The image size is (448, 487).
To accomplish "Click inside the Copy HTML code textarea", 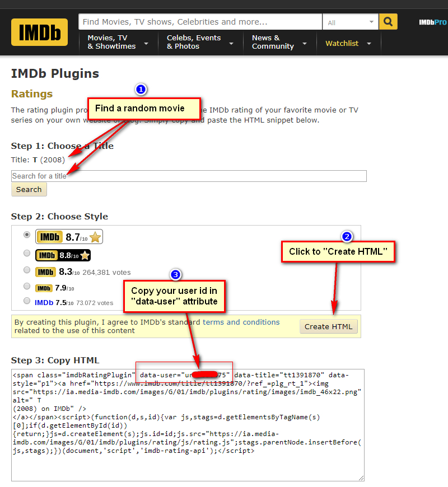I will [x=188, y=465].
